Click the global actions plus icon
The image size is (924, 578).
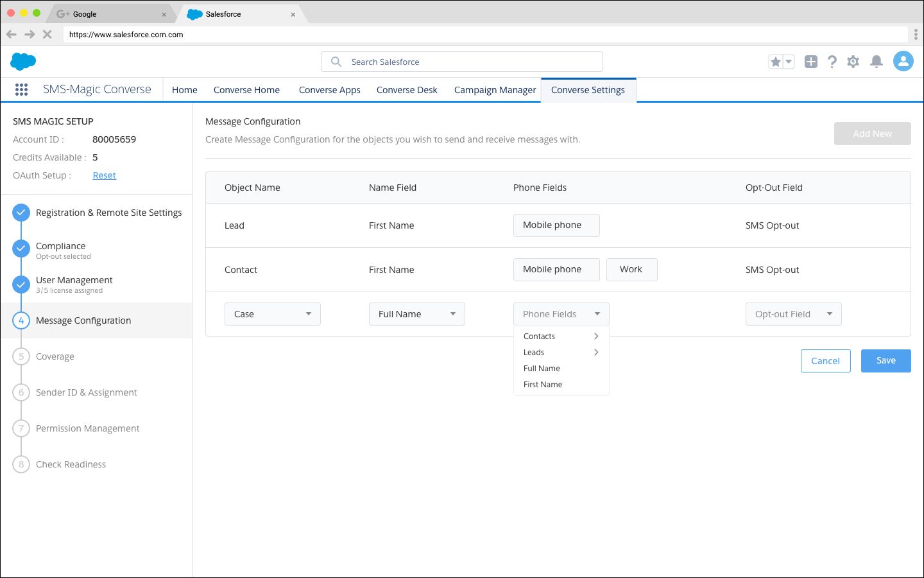click(x=811, y=62)
